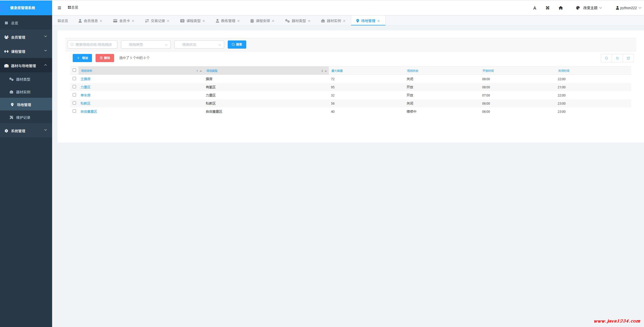Viewport: 644px width, 327px height.
Task: Switch to the 课程安排 tab
Action: point(262,21)
